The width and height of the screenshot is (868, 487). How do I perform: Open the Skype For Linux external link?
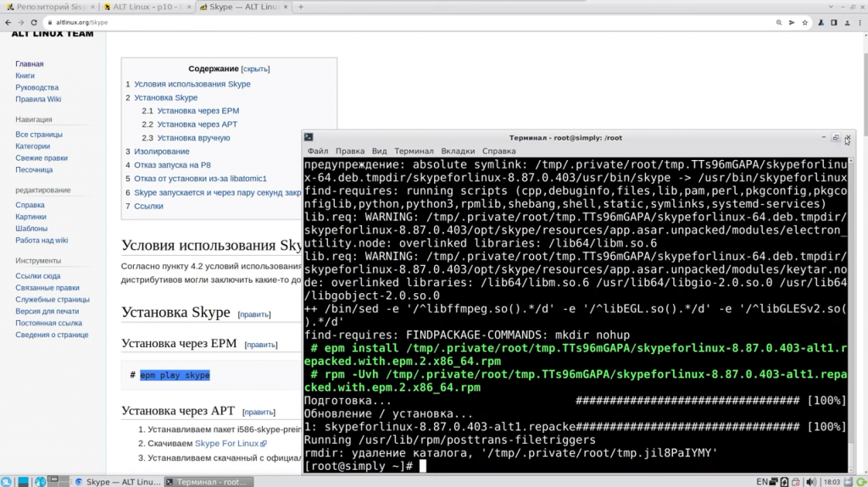231,444
